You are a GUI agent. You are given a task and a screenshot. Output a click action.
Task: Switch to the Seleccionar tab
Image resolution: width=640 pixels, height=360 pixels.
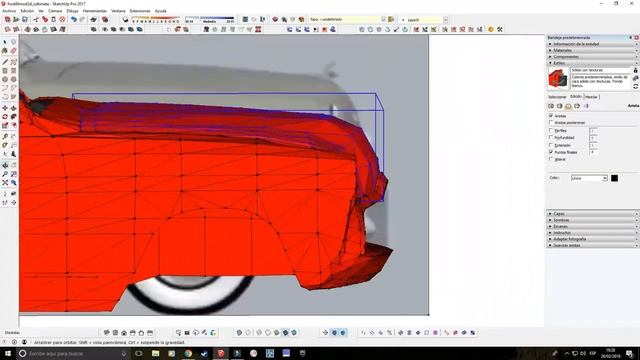coord(557,97)
